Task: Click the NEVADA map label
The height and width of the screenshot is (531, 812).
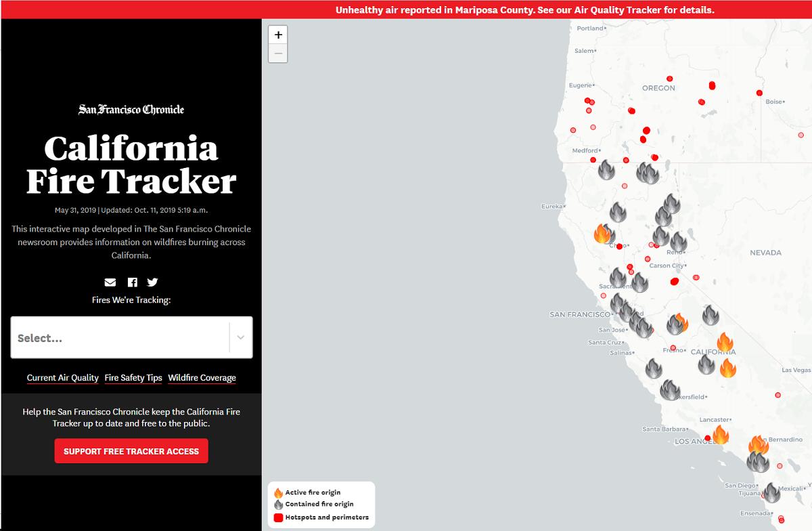Action: (x=765, y=253)
